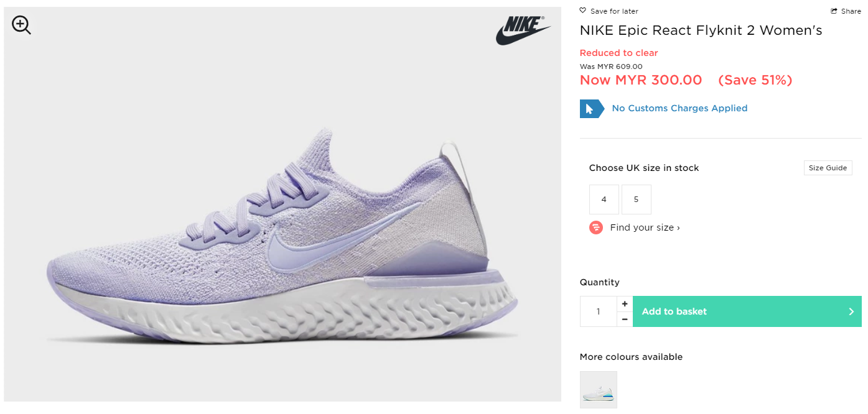This screenshot has width=868, height=414.
Task: Open the Find your size link
Action: [x=645, y=228]
